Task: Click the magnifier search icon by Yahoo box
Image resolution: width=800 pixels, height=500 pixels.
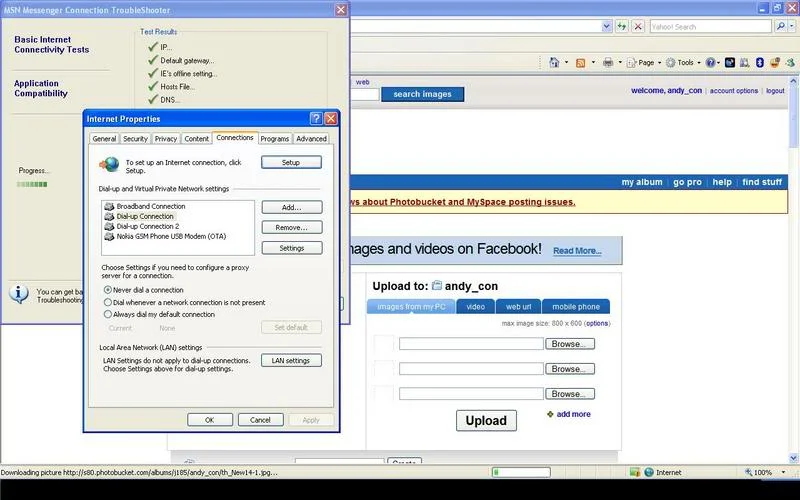Action: [780, 26]
